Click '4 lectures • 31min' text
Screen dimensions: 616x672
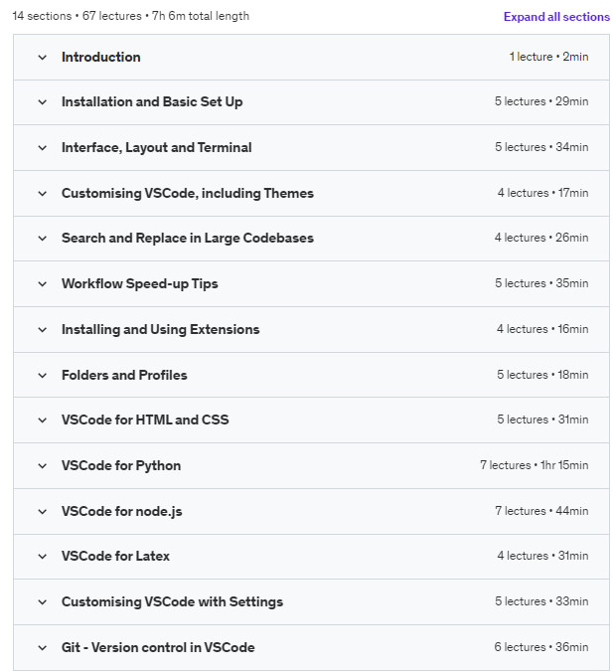click(x=542, y=556)
